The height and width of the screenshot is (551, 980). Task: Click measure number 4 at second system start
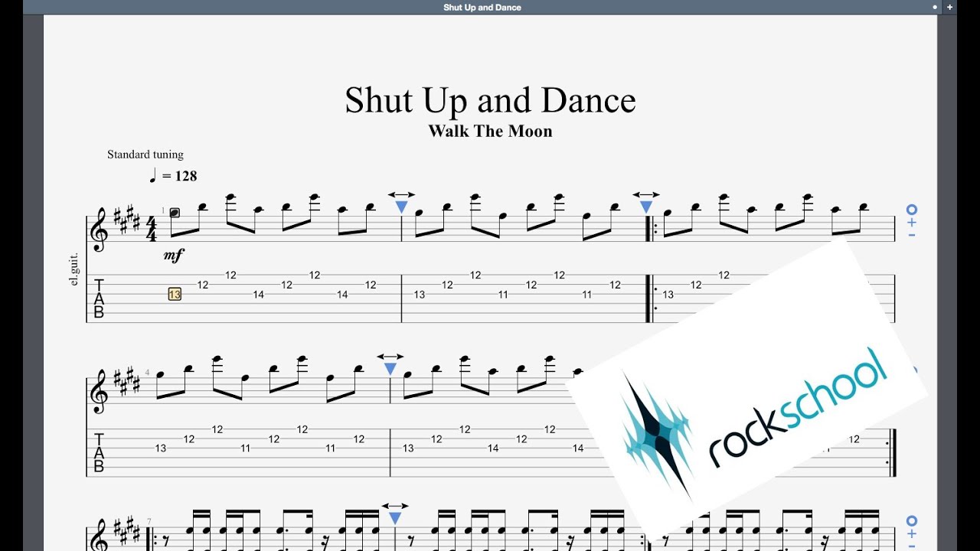coord(148,373)
